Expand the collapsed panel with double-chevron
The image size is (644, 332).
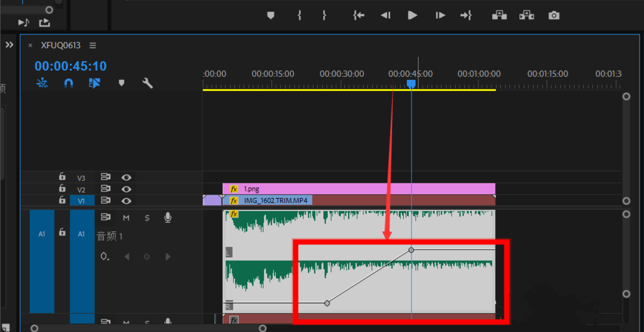coord(9,45)
